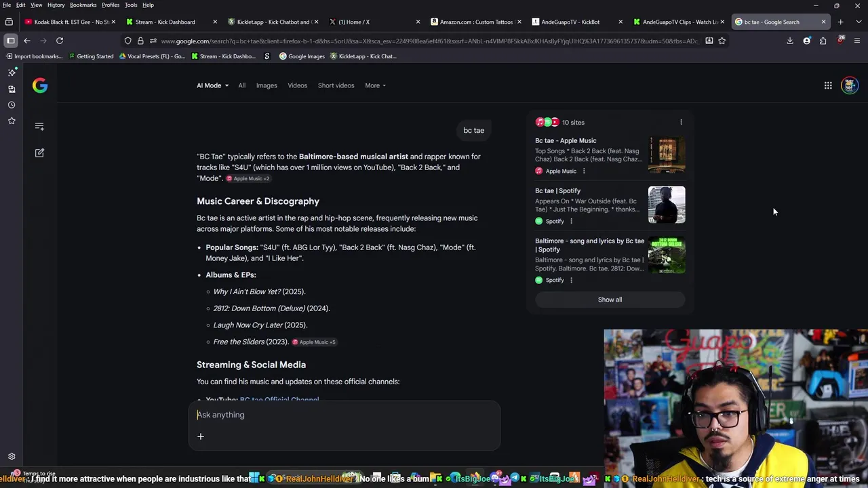Expand the list all tabs dropdown
Viewport: 868px width, 488px height.
coord(858,22)
